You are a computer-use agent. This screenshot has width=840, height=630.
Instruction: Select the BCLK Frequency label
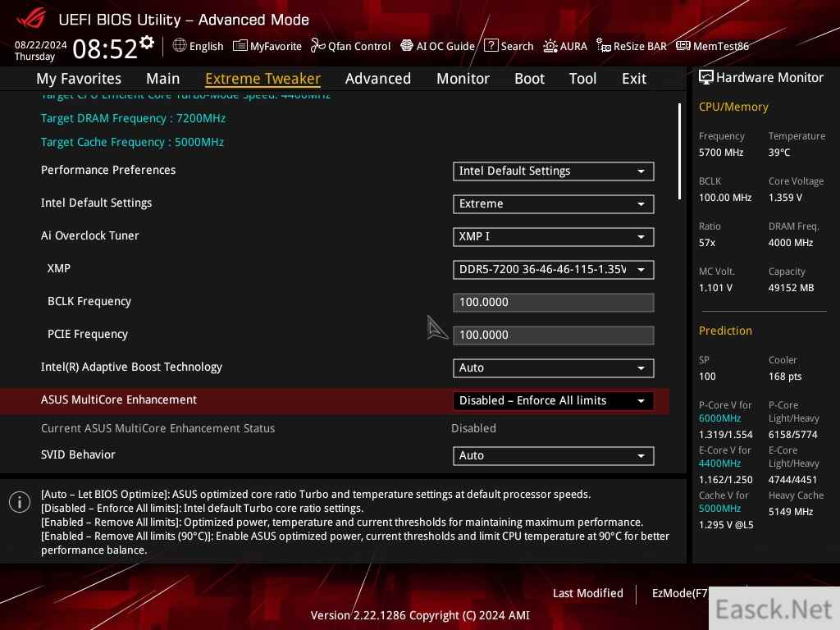pos(89,301)
